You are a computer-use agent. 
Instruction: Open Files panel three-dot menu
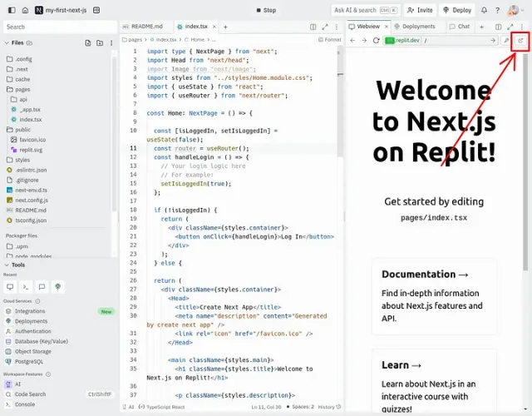[111, 42]
